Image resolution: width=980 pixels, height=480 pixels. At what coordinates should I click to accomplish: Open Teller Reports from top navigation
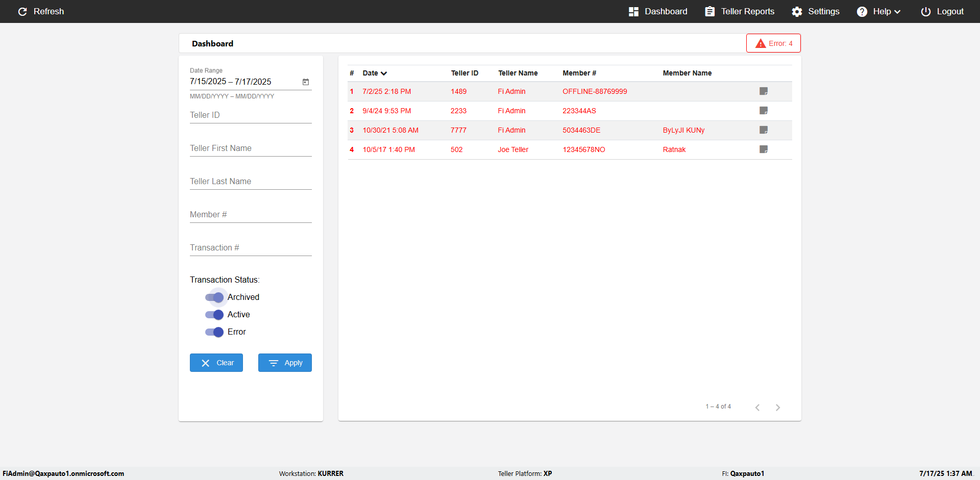pyautogui.click(x=740, y=11)
